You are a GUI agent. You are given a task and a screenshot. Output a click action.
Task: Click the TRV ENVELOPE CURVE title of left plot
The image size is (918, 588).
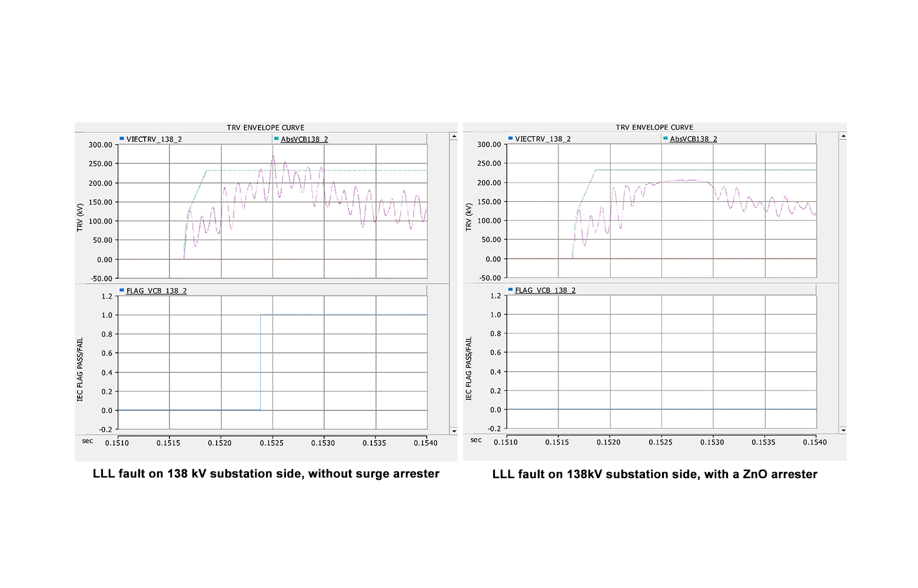pos(266,127)
